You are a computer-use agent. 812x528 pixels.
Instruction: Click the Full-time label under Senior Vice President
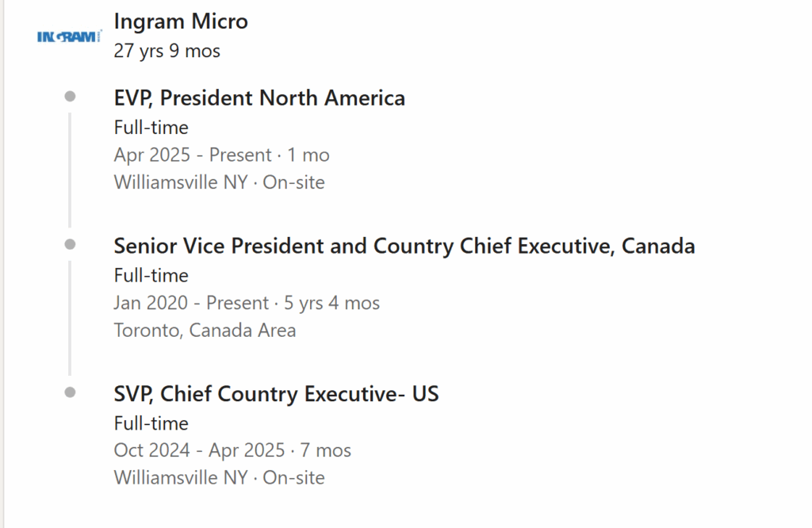tap(151, 275)
